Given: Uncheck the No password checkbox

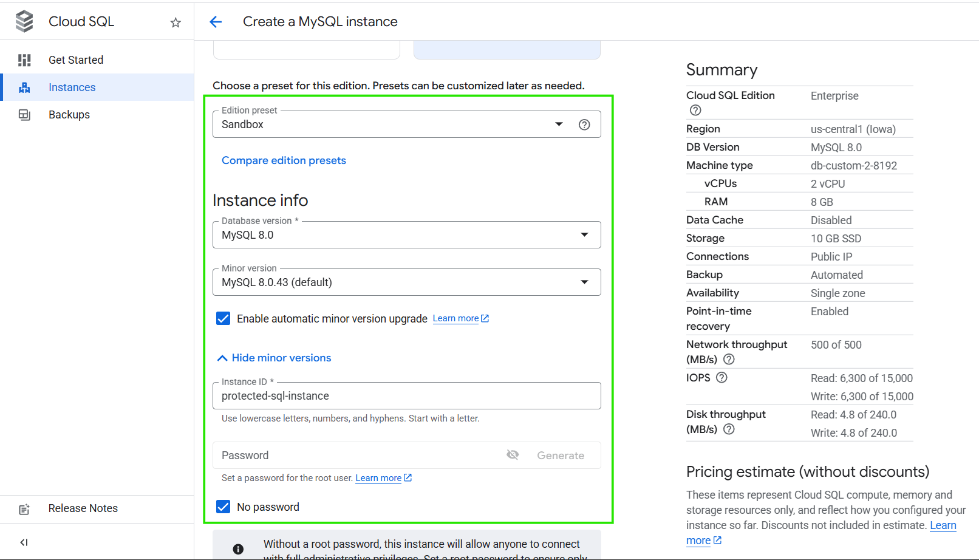Looking at the screenshot, I should pyautogui.click(x=223, y=507).
